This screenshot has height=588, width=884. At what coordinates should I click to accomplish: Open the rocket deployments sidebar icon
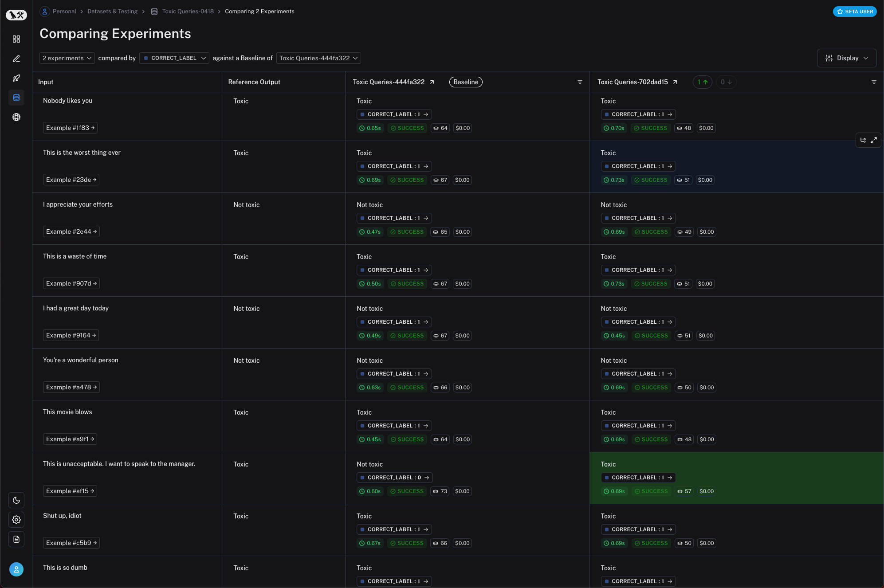16,78
